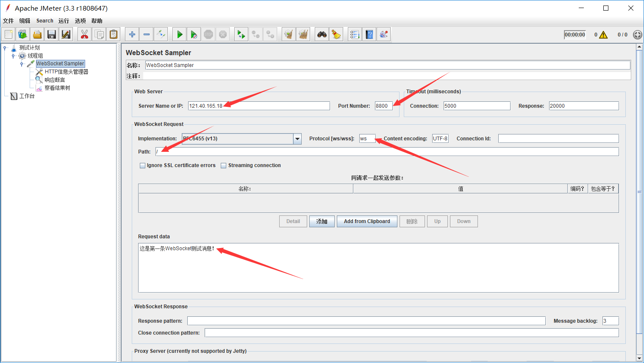This screenshot has height=363, width=644.
Task: Open the 文件 menu
Action: 8,21
